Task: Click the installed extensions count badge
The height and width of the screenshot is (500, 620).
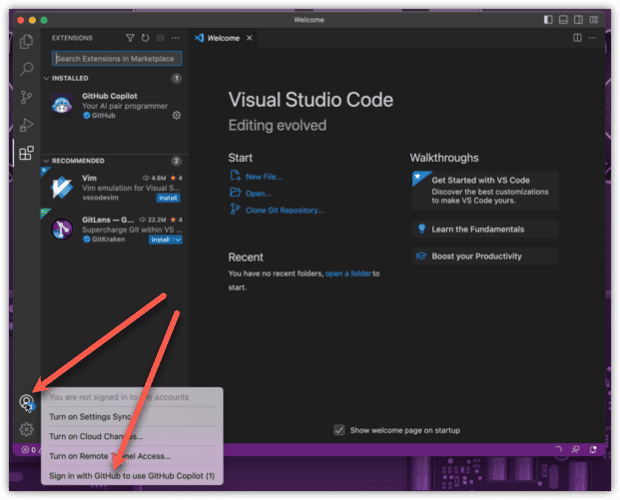Action: coord(176,78)
